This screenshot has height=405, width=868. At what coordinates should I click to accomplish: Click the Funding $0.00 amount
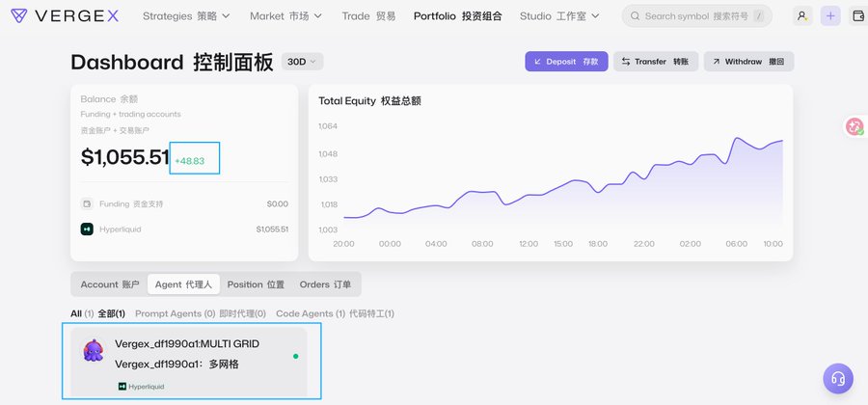[278, 203]
